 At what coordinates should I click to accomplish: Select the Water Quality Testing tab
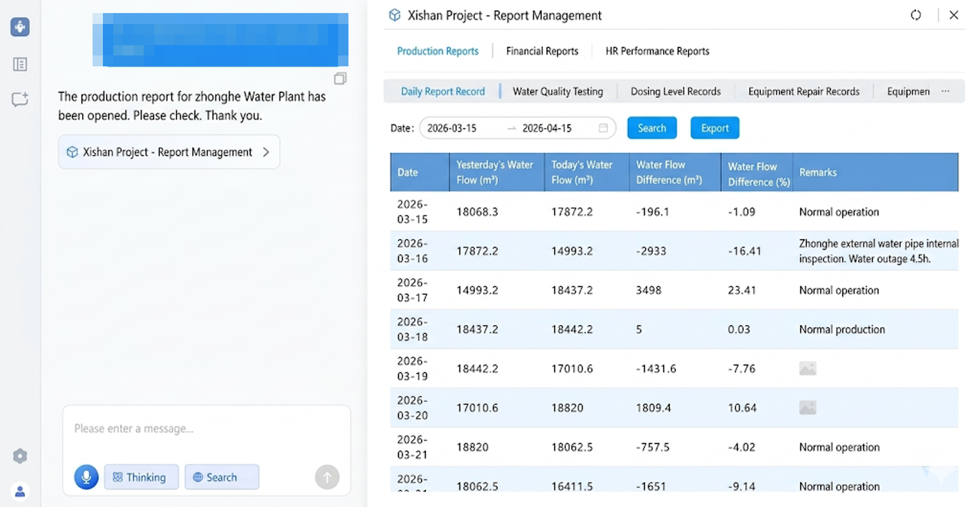click(x=558, y=91)
